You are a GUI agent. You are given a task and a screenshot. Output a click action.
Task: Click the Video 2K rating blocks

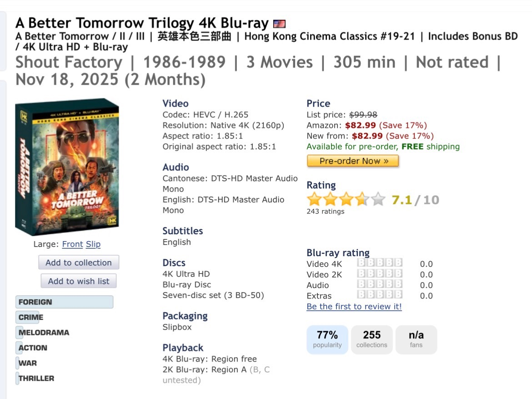click(380, 273)
